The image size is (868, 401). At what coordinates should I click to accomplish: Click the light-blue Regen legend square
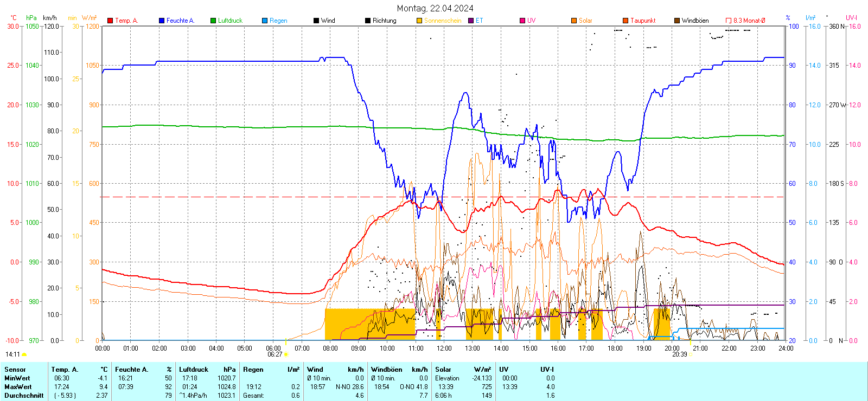tap(265, 21)
